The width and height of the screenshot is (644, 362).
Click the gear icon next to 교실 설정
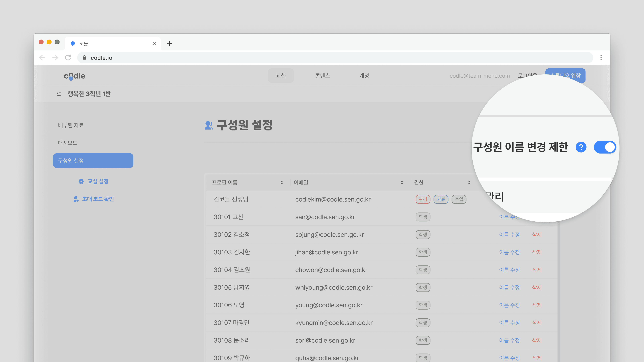pos(81,181)
